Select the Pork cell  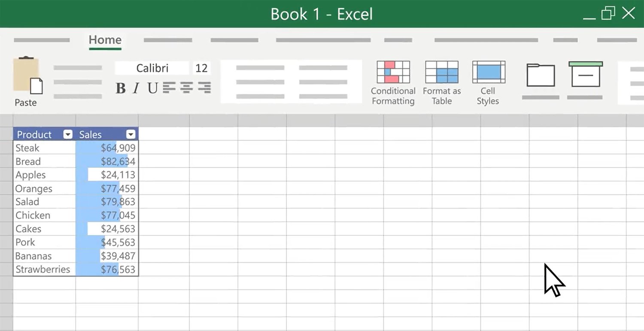[x=45, y=242]
